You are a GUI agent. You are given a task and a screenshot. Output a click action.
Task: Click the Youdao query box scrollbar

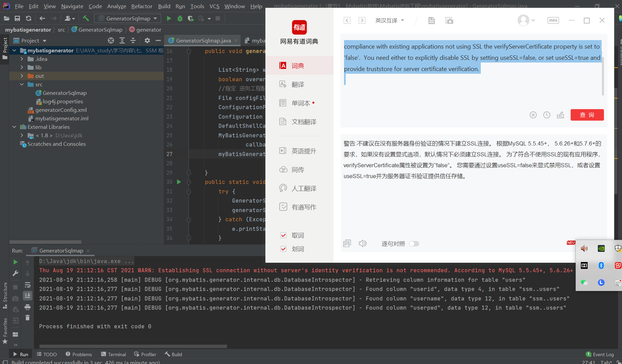(x=603, y=75)
